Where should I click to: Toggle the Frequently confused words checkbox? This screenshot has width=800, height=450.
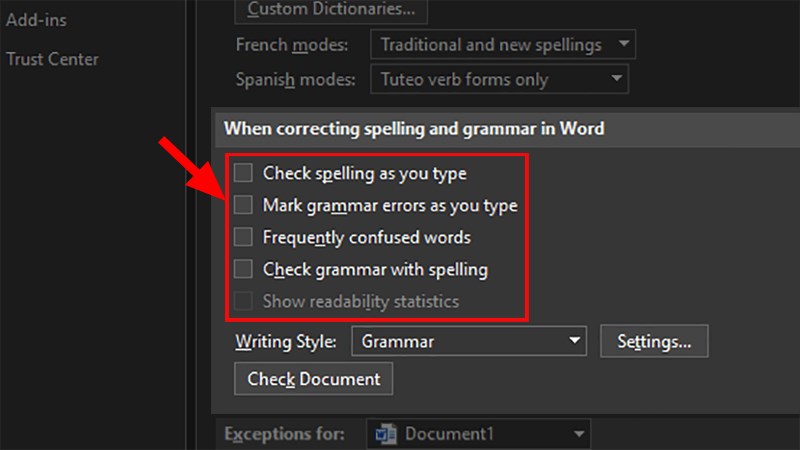pyautogui.click(x=243, y=237)
